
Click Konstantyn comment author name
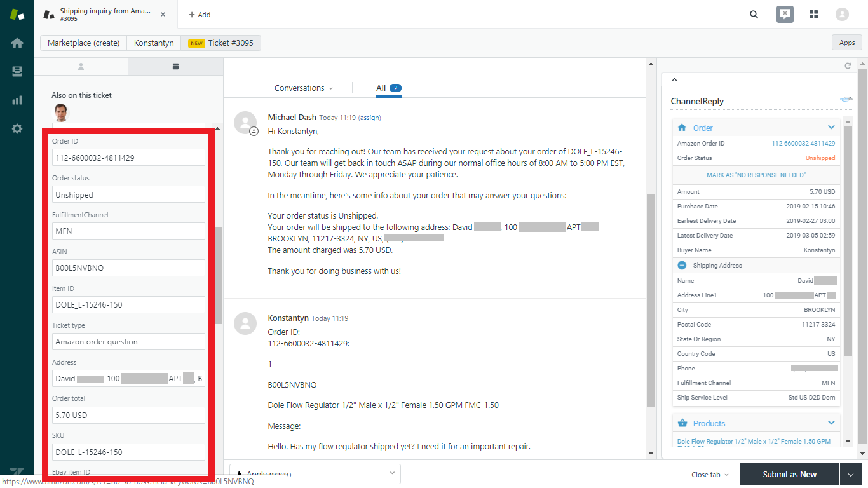tap(288, 318)
